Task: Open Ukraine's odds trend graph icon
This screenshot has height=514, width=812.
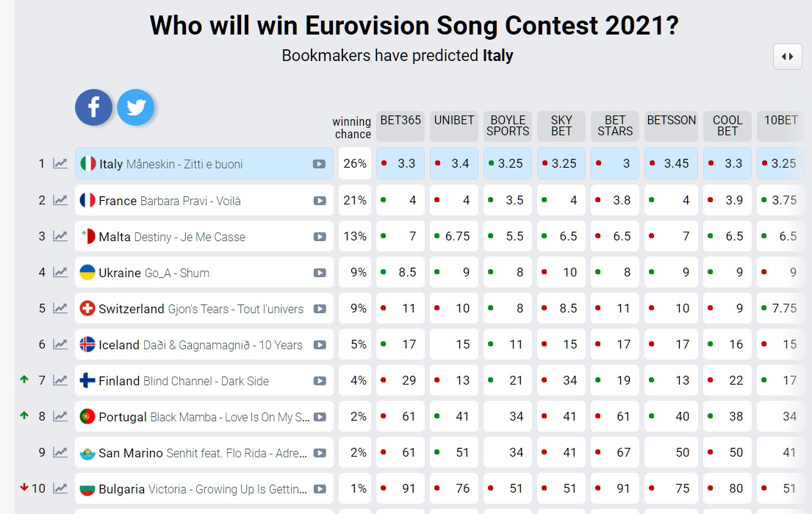Action: [x=60, y=273]
